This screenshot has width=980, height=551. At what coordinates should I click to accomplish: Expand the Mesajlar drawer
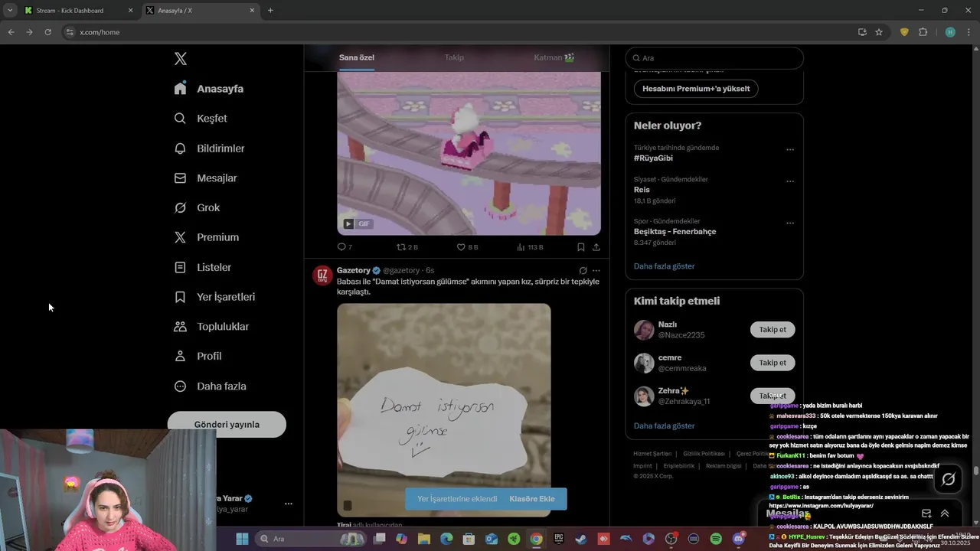click(x=945, y=514)
